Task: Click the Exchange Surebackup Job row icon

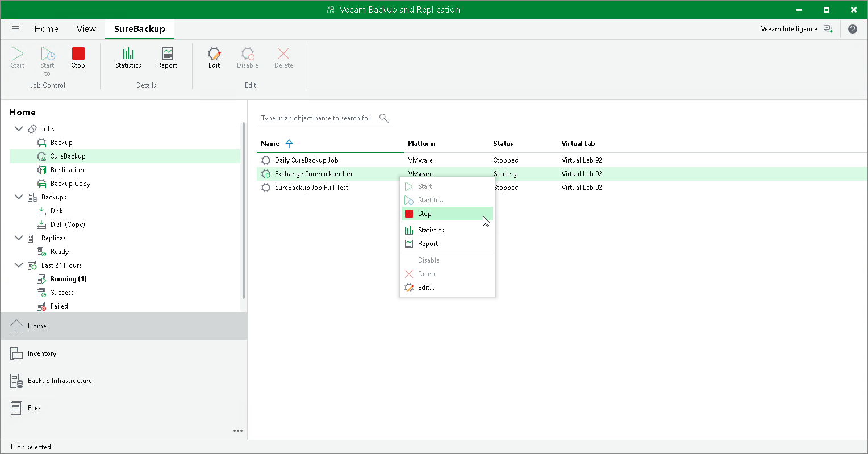Action: tap(266, 174)
